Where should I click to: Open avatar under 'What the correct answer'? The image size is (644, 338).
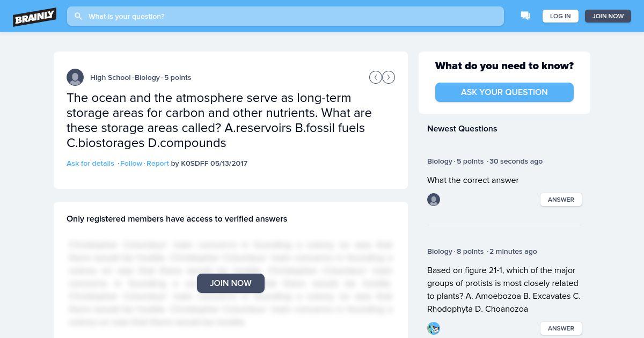pos(434,200)
